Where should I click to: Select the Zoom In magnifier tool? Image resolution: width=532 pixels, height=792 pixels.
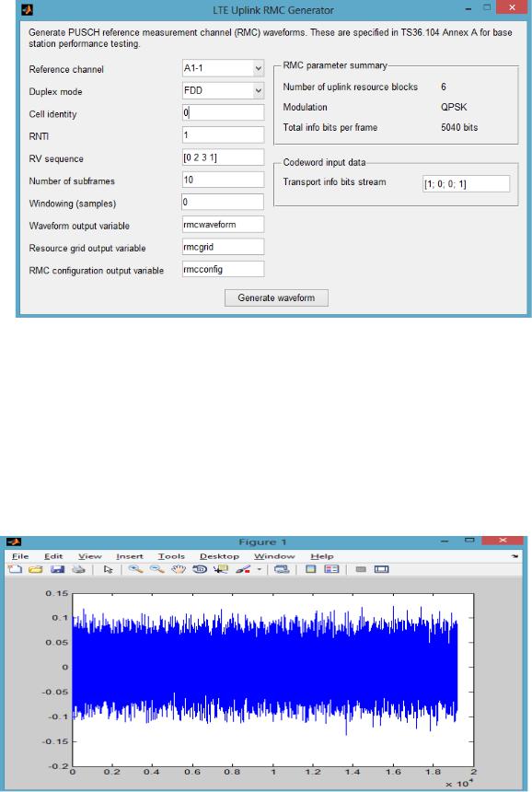pyautogui.click(x=135, y=569)
